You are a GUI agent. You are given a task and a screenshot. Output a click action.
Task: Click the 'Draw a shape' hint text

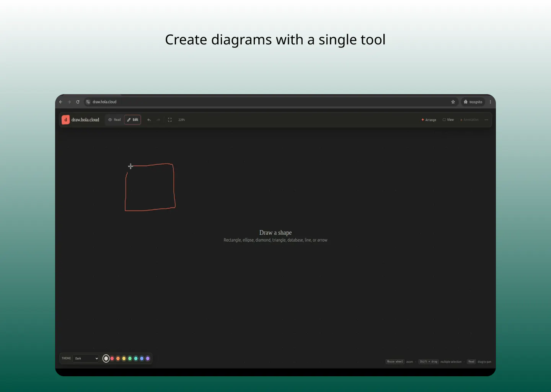pyautogui.click(x=275, y=233)
